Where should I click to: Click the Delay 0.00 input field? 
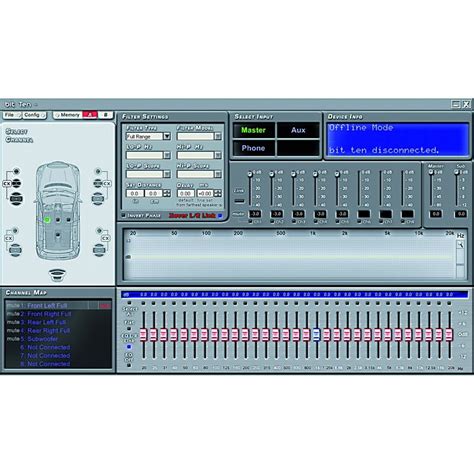186,193
